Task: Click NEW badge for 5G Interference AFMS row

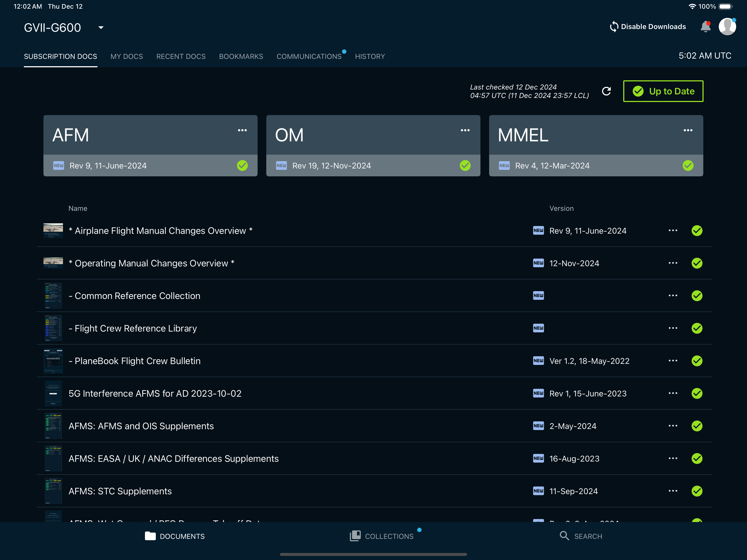Action: click(538, 393)
